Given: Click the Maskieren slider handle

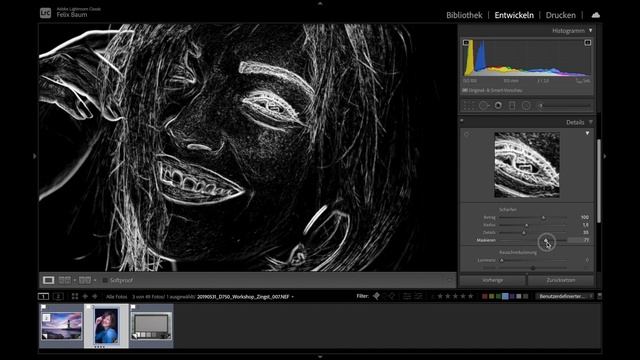Looking at the screenshot, I should 547,240.
